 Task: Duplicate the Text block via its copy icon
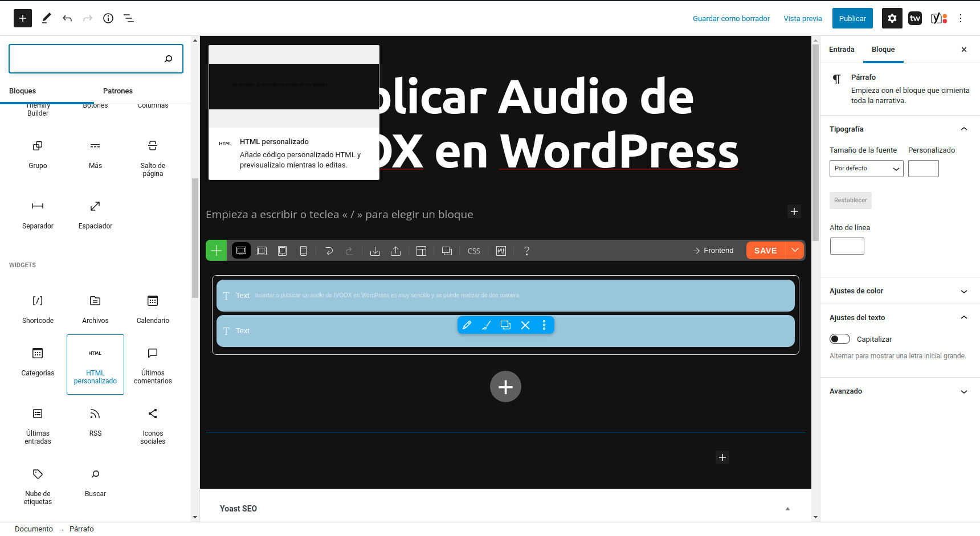coord(506,325)
